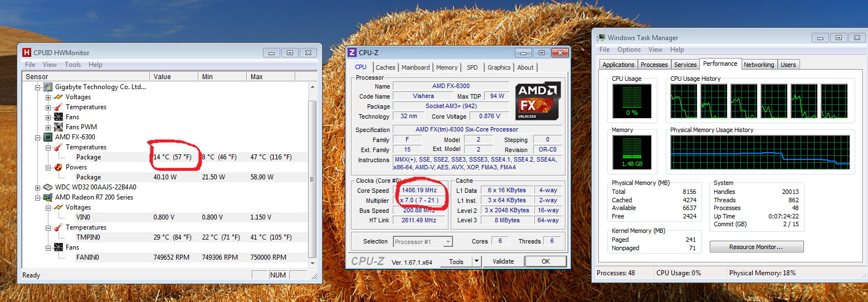Switch to Task Manager Applications tab
The width and height of the screenshot is (868, 302).
pos(618,65)
